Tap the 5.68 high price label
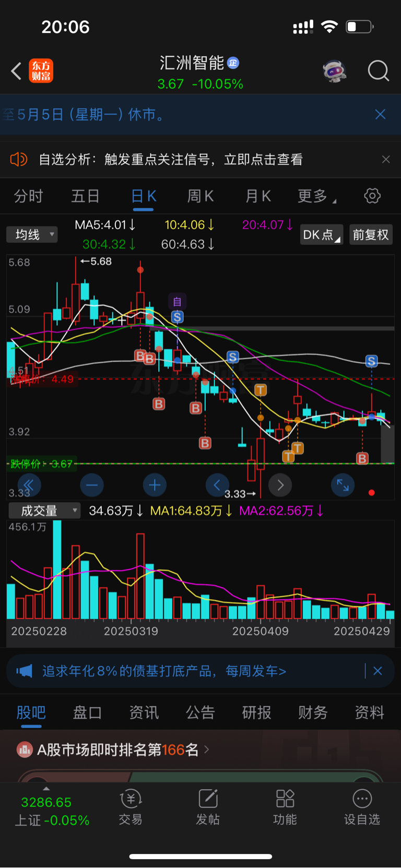Screen dimensions: 401x868 click(x=96, y=261)
